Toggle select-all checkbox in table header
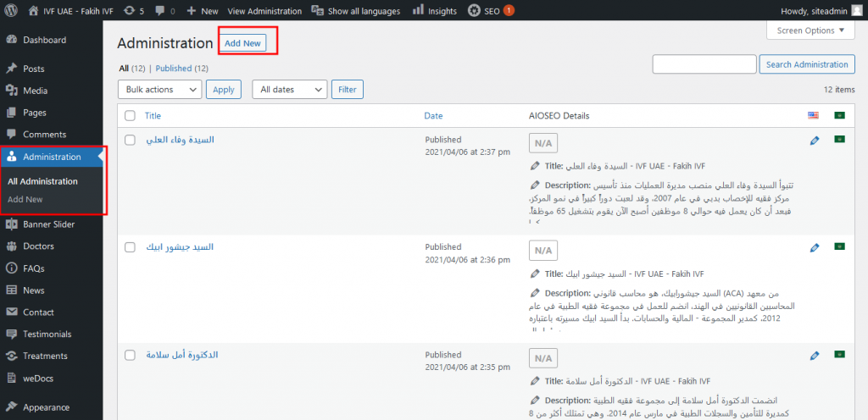 pyautogui.click(x=130, y=115)
